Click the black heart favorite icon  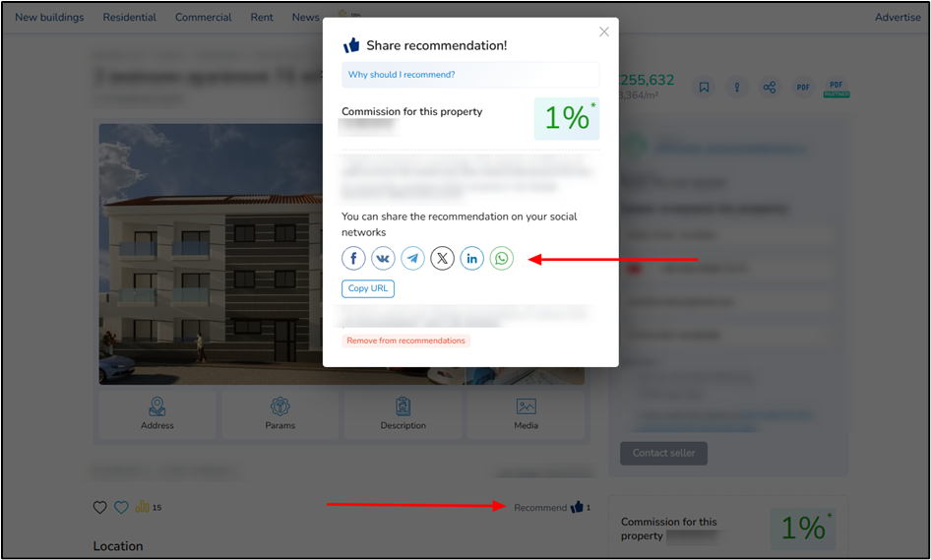[99, 507]
